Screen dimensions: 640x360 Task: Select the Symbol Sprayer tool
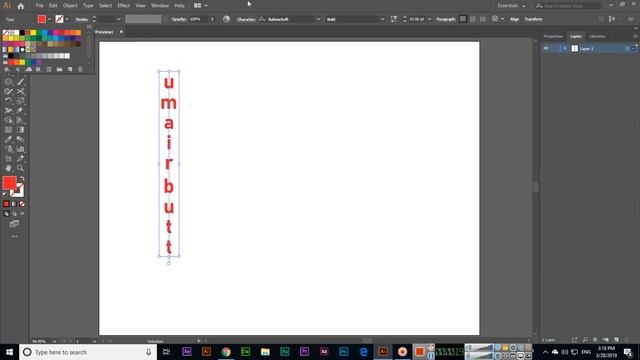pos(8,149)
